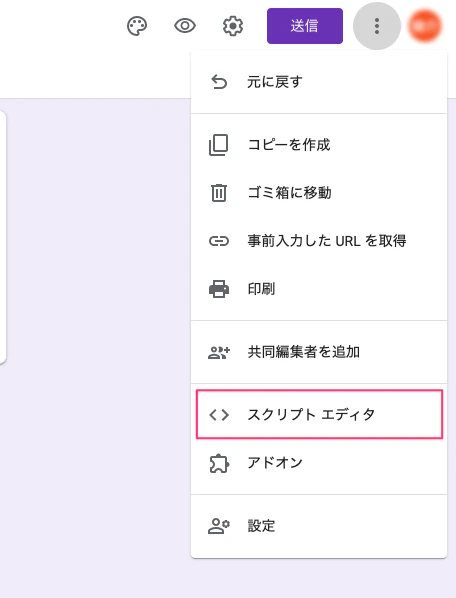Open the orange account avatar
456x598 pixels.
(x=424, y=26)
